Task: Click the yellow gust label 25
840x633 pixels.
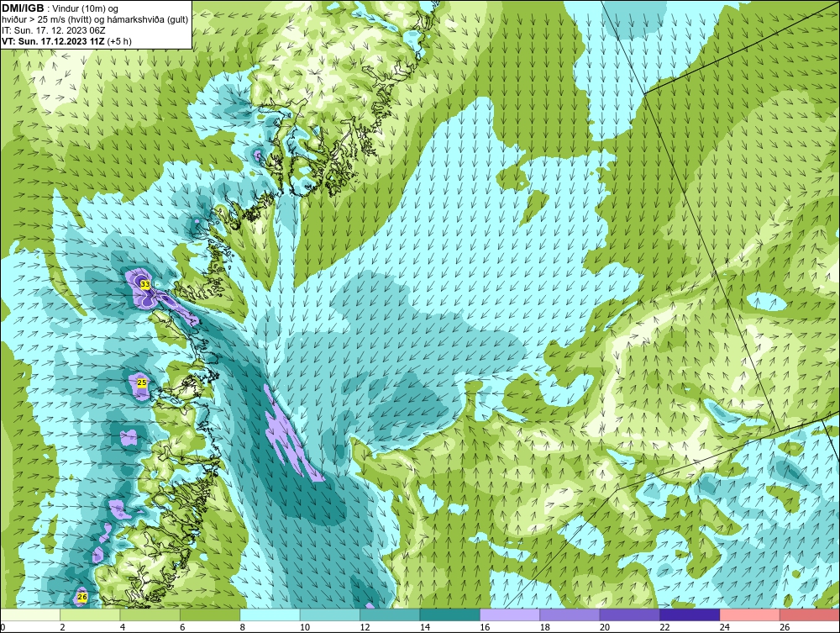Action: (x=142, y=382)
